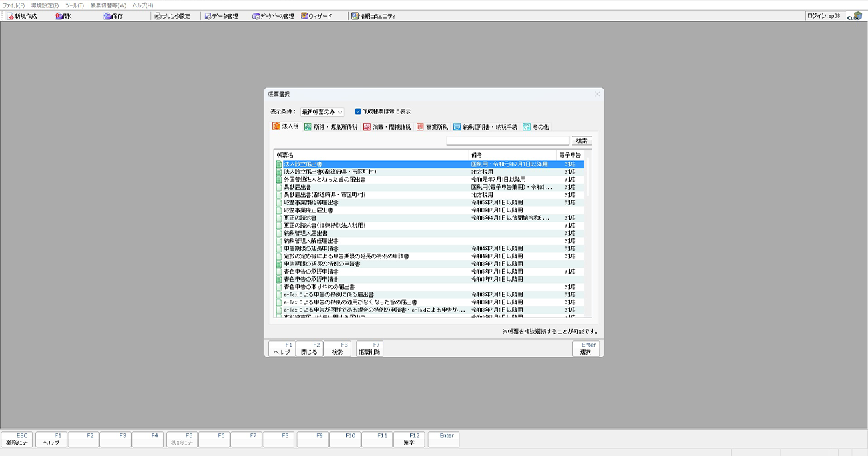Open the 環境設定(E) menu

point(45,5)
